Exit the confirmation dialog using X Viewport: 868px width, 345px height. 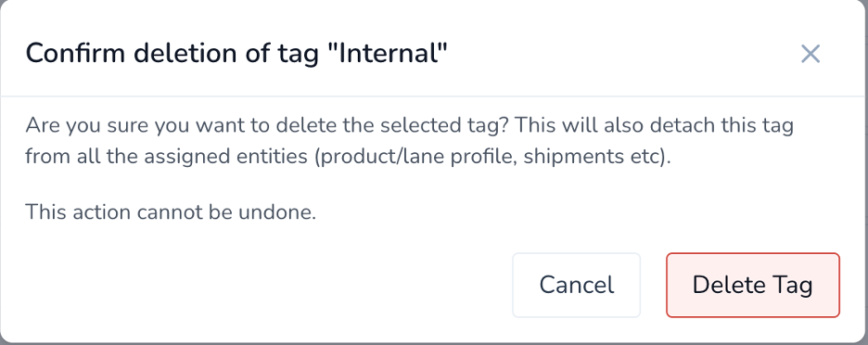(810, 54)
